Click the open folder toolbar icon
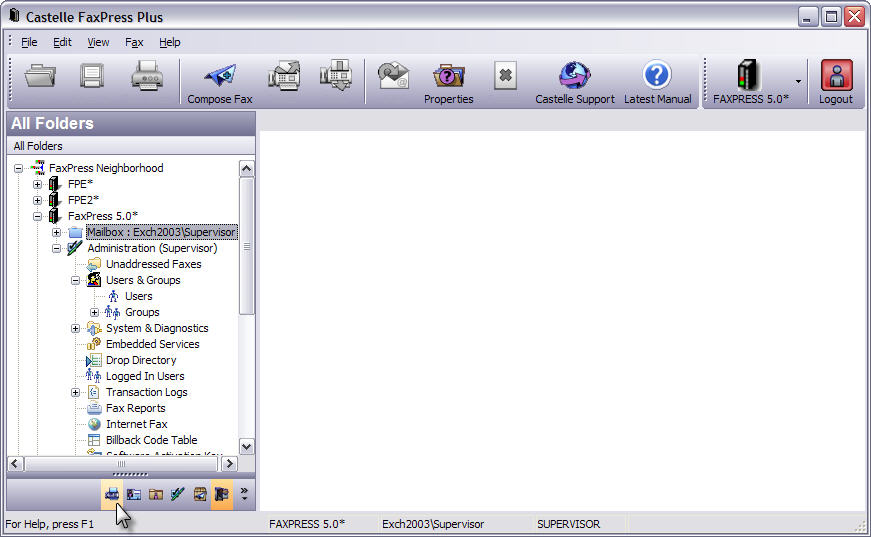Image resolution: width=871 pixels, height=537 pixels. [40, 76]
